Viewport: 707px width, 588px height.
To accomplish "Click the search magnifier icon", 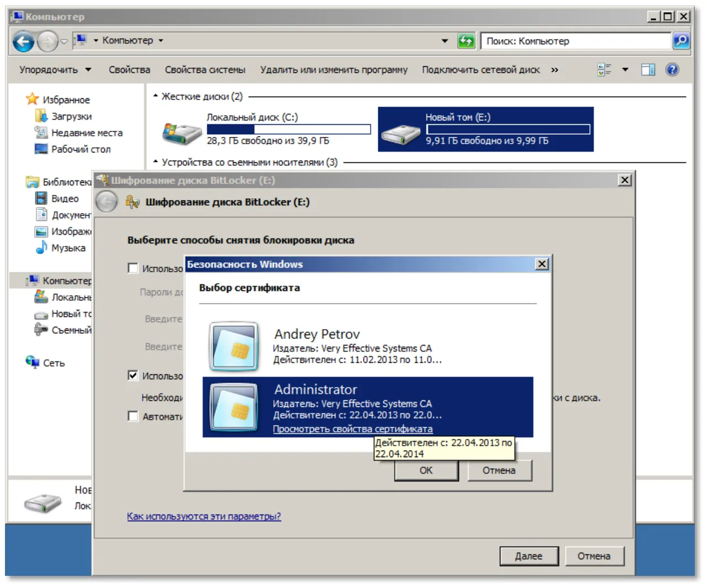I will [x=681, y=41].
